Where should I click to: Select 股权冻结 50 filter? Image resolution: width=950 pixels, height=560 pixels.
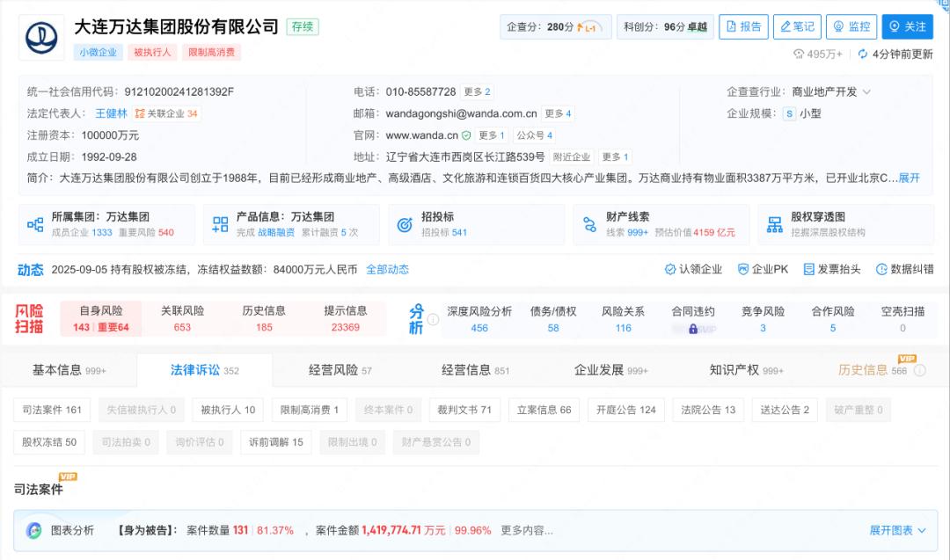[49, 442]
